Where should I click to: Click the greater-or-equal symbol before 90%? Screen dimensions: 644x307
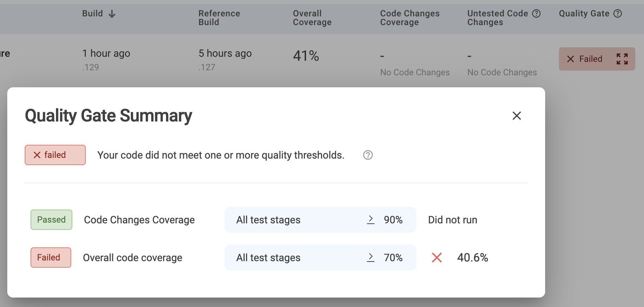[370, 220]
